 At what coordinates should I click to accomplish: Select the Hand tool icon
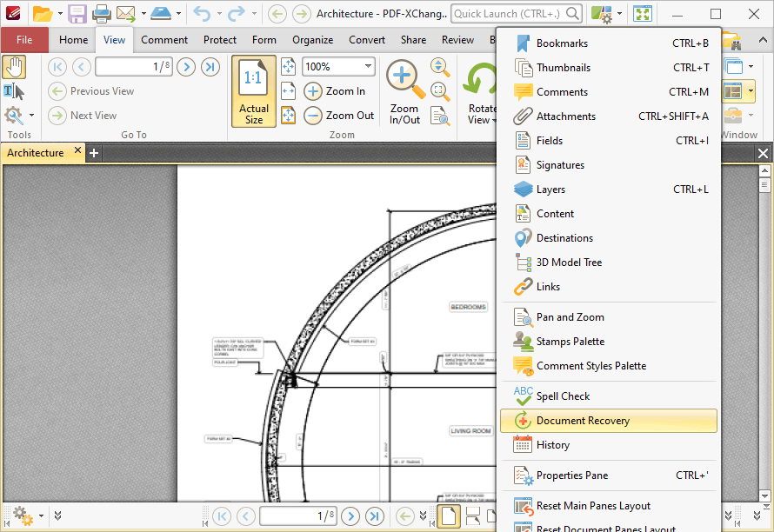(14, 67)
